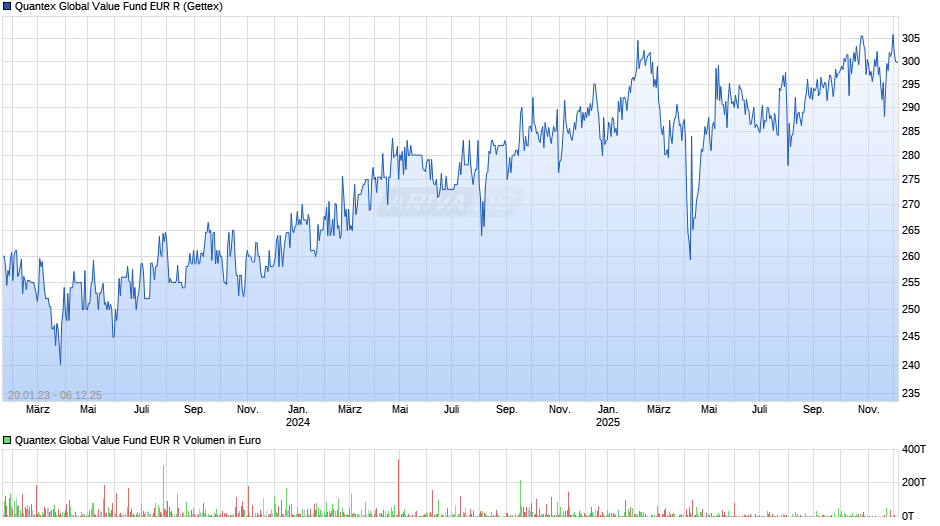Click the 235 price axis label
Viewport: 940px width, 526px height.
(x=911, y=393)
